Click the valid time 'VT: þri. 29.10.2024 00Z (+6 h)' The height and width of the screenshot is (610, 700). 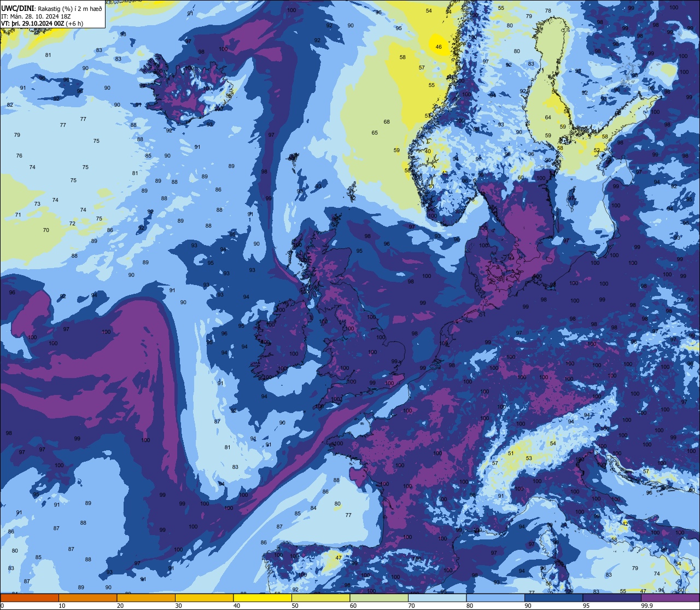point(42,24)
